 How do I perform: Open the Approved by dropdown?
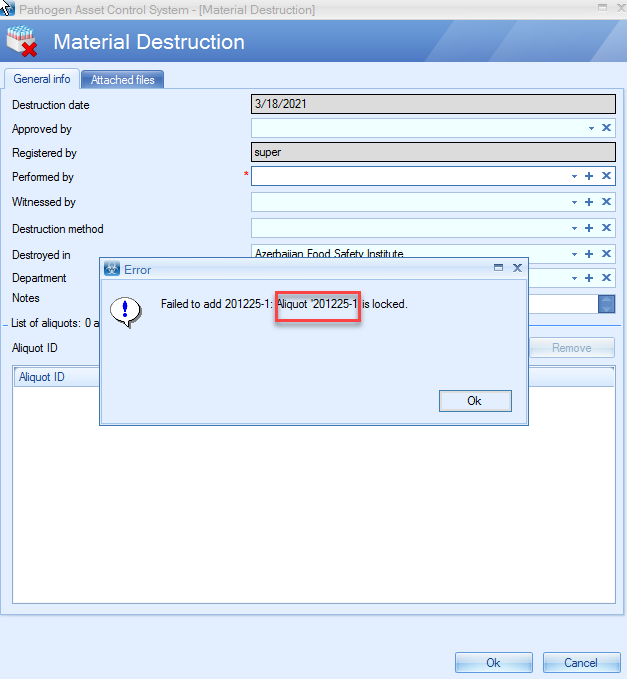(591, 128)
